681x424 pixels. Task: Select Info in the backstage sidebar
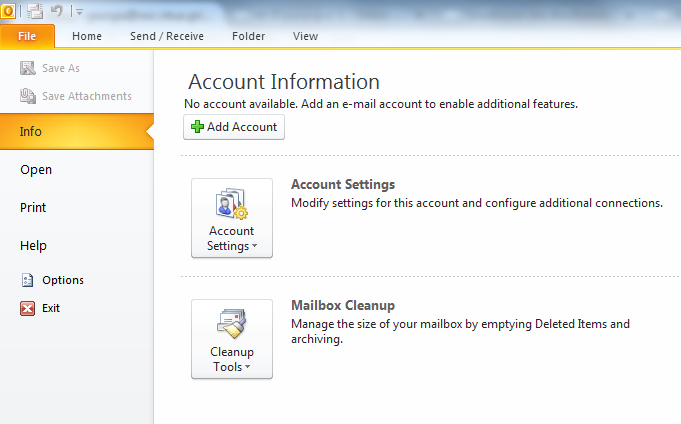tap(77, 132)
